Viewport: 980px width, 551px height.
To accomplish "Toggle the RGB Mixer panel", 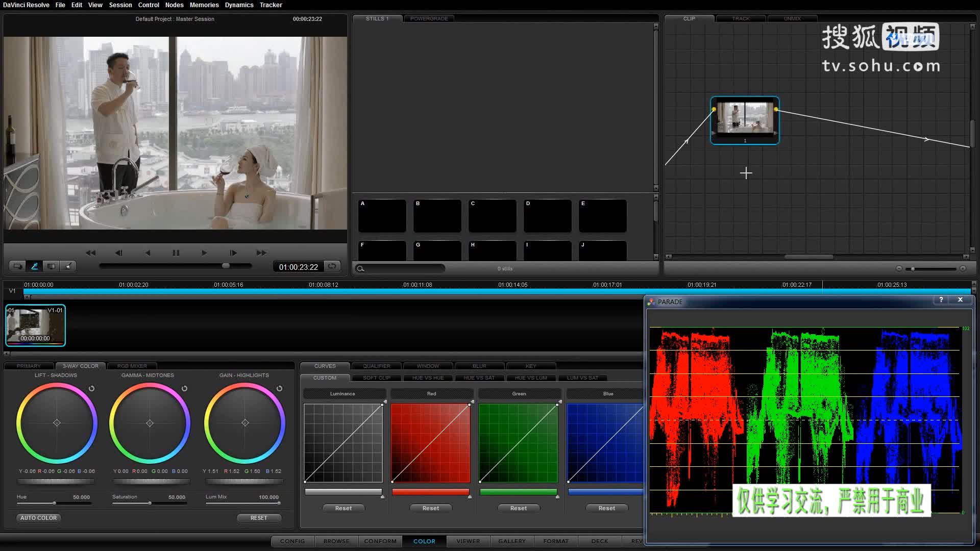I will [x=132, y=366].
